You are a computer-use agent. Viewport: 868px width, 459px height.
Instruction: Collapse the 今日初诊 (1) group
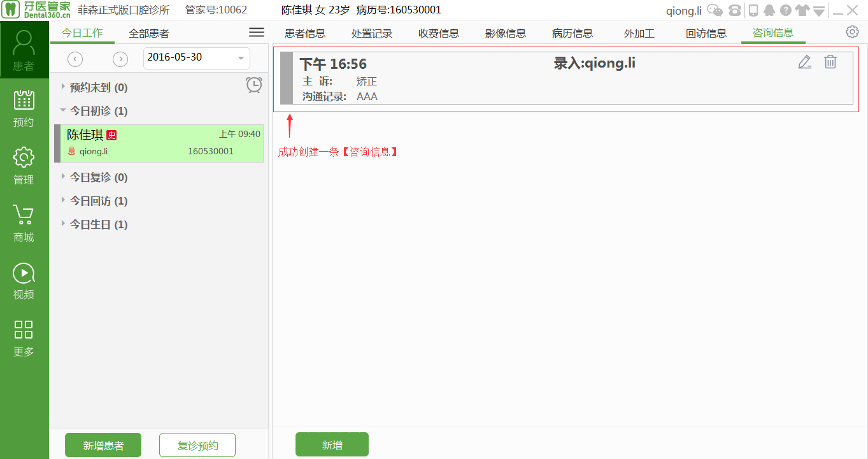pyautogui.click(x=63, y=110)
